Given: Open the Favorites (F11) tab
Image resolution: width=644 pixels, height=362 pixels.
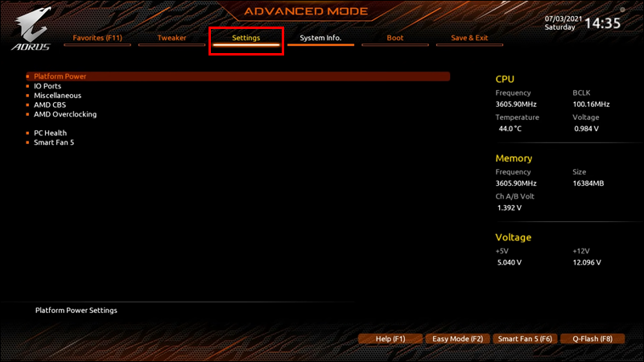Looking at the screenshot, I should (97, 38).
